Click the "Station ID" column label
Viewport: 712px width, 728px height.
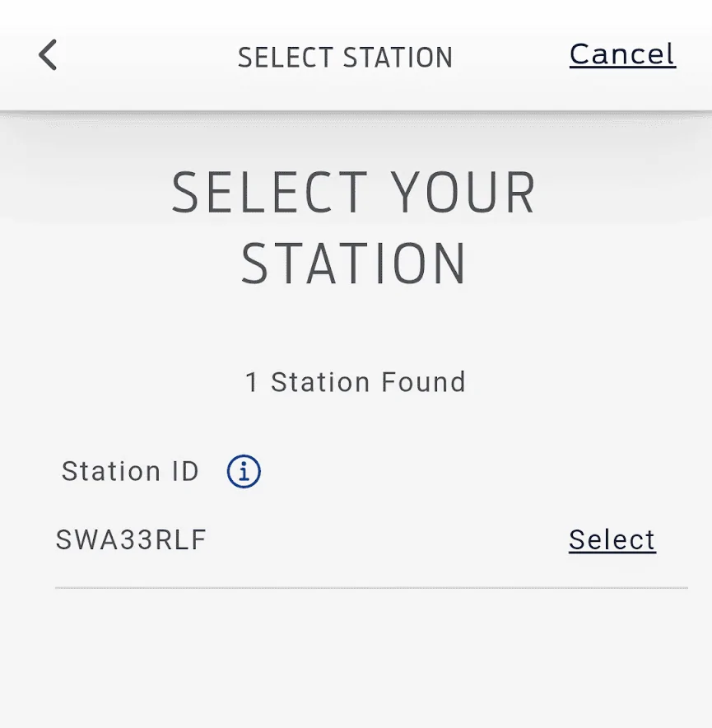point(130,472)
